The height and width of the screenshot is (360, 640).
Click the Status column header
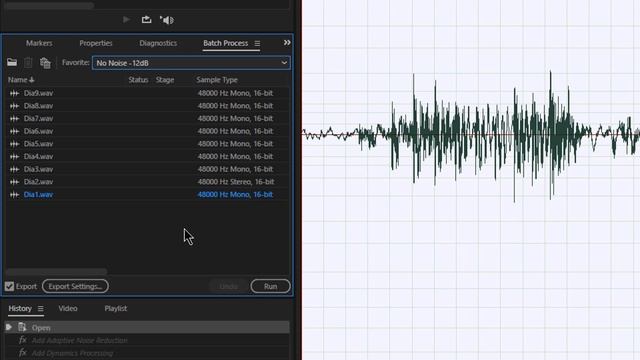pyautogui.click(x=138, y=80)
